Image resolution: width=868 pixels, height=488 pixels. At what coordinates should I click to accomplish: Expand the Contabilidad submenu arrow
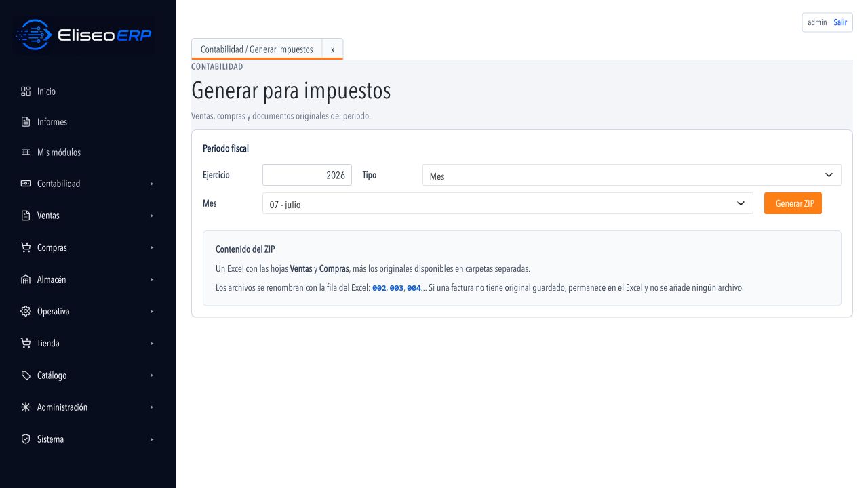point(152,184)
